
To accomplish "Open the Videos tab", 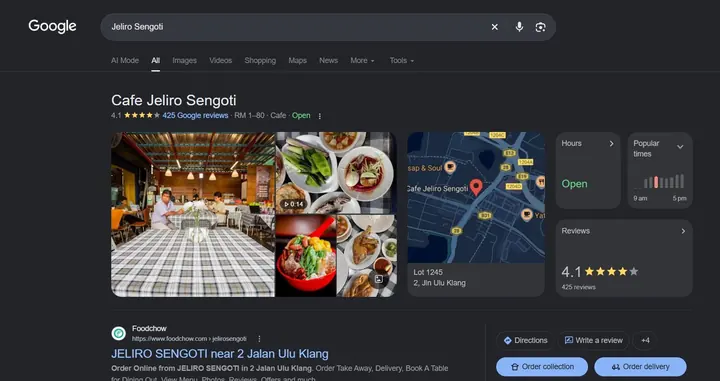I will point(220,60).
